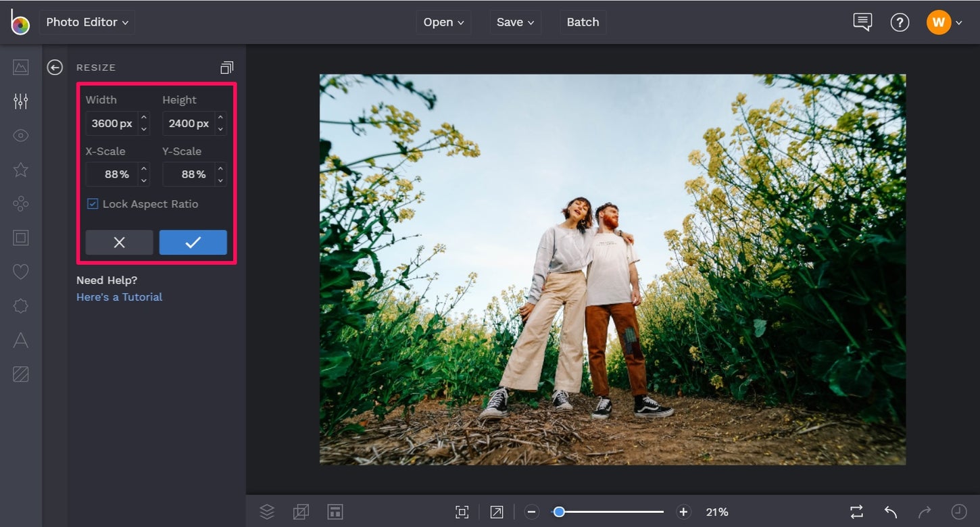
Task: Open the Photo Editor switcher dropdown
Action: [x=87, y=22]
